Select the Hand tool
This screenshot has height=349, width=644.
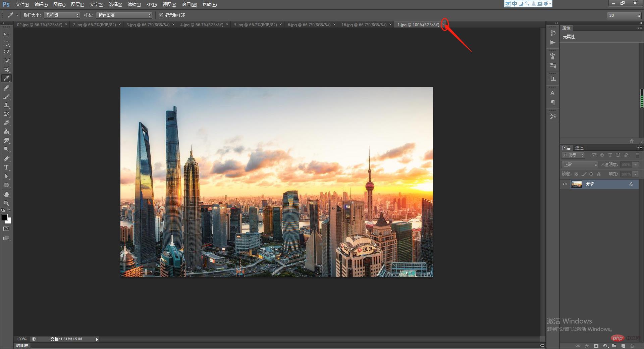pyautogui.click(x=6, y=195)
